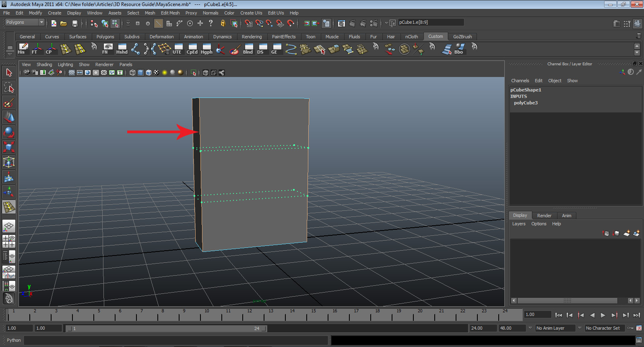Image resolution: width=644 pixels, height=347 pixels.
Task: Switch to the Render layer tab
Action: point(544,216)
